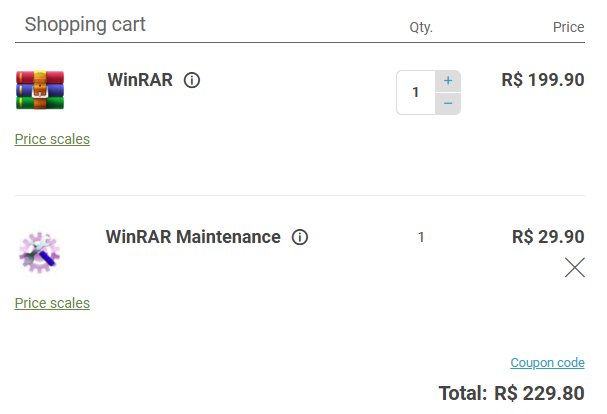Viewport: 607px width, 414px height.
Task: Click the Total R$ 229.80 amount
Action: point(539,393)
